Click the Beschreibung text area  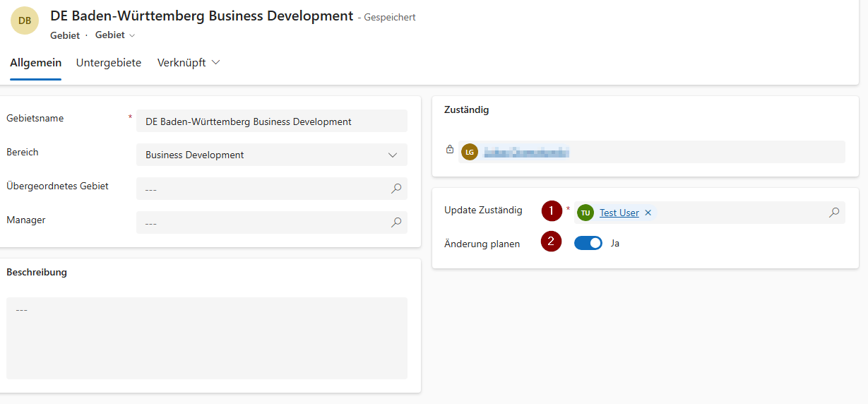pos(206,338)
